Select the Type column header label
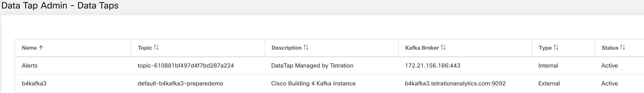The height and width of the screenshot is (93, 644). pyautogui.click(x=545, y=48)
